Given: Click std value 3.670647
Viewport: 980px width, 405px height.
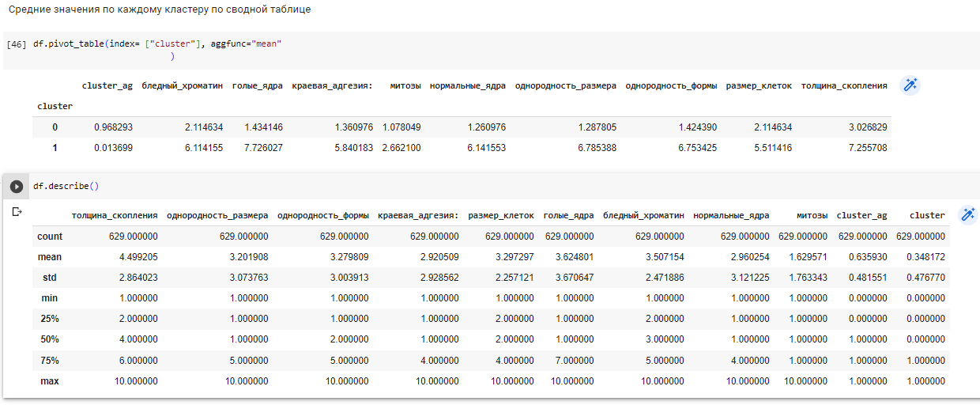Looking at the screenshot, I should (x=574, y=278).
